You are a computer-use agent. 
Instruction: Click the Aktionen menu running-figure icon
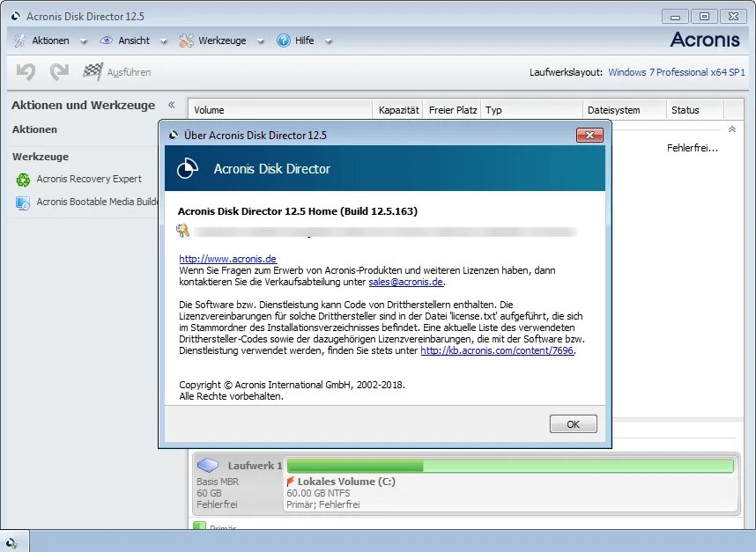point(19,40)
